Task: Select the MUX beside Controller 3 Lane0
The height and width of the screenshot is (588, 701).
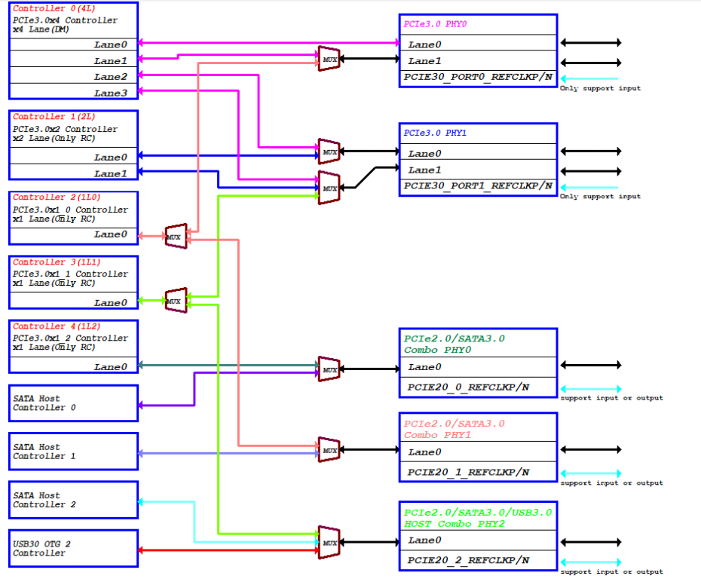Action: [x=175, y=300]
